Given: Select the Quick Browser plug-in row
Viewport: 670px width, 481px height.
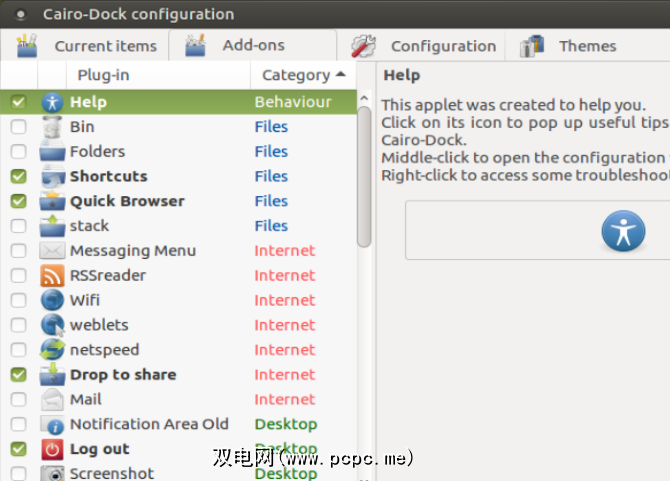Looking at the screenshot, I should [x=127, y=201].
